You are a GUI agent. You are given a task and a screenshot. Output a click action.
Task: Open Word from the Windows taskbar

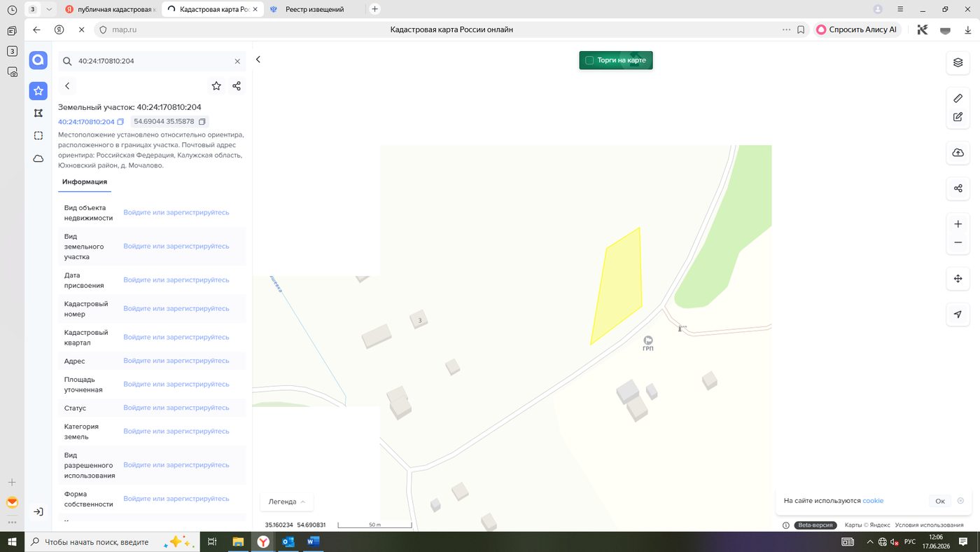tap(313, 541)
